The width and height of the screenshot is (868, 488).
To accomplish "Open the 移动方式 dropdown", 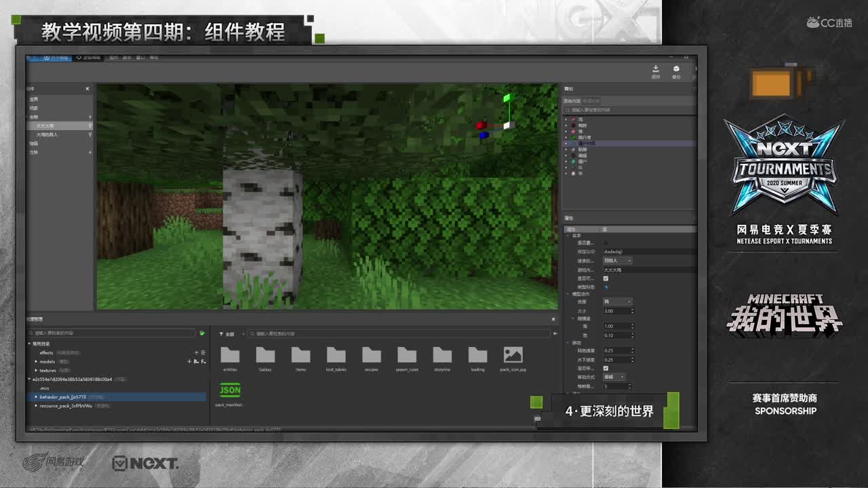I will (614, 377).
